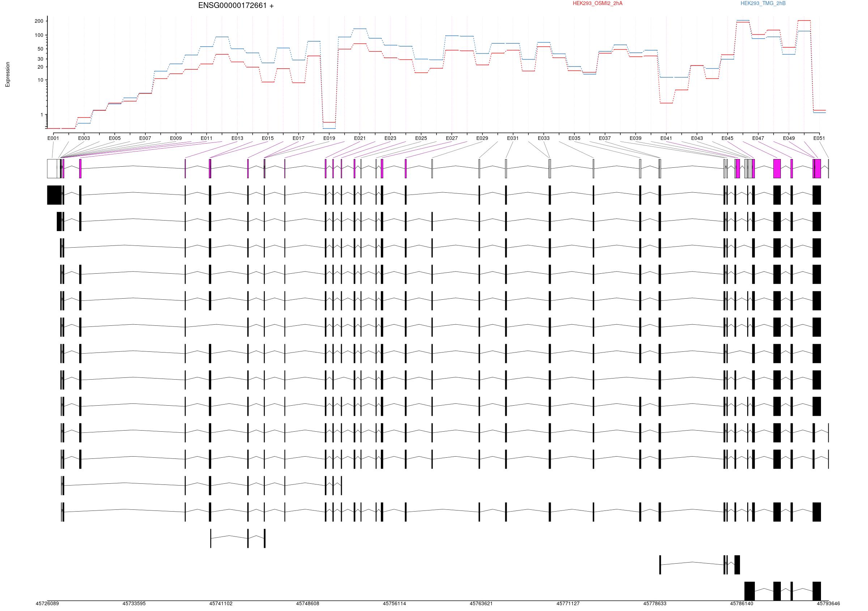868x611 pixels.
Task: Select exon bin label E031
Action: (513, 138)
